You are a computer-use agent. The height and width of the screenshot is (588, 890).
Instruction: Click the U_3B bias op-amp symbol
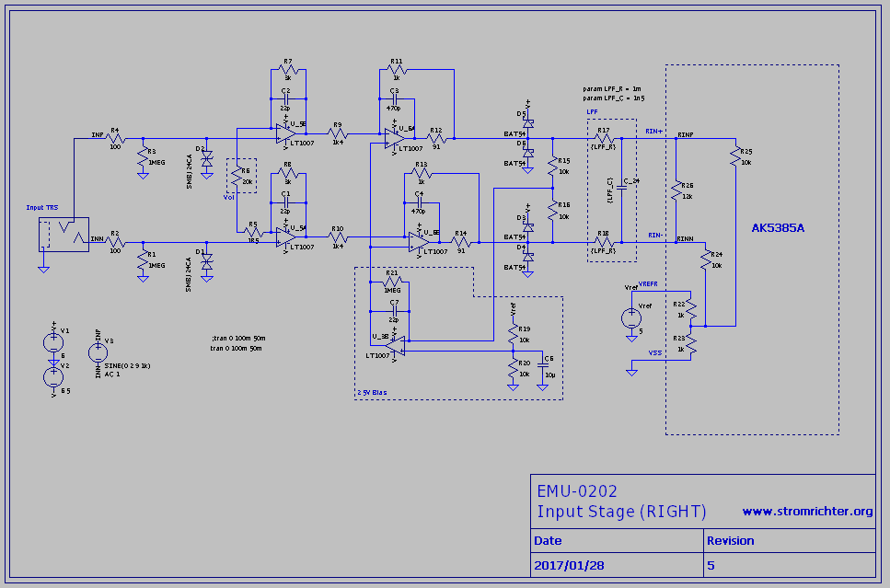pos(394,344)
